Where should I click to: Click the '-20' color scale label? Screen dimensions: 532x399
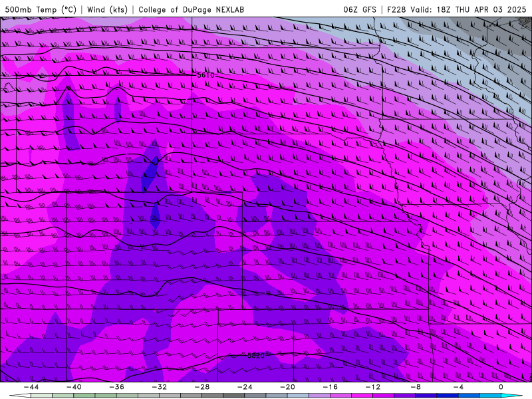tap(288, 387)
